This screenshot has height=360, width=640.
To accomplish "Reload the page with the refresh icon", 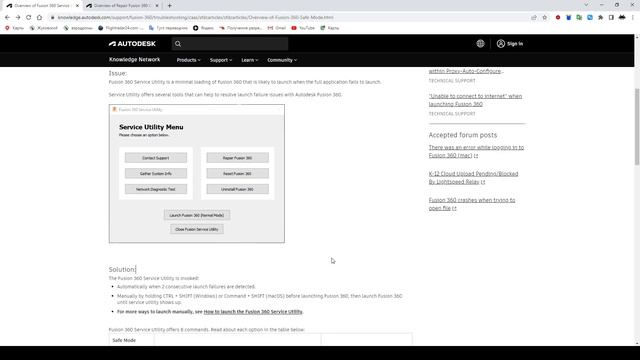I will 29,18.
